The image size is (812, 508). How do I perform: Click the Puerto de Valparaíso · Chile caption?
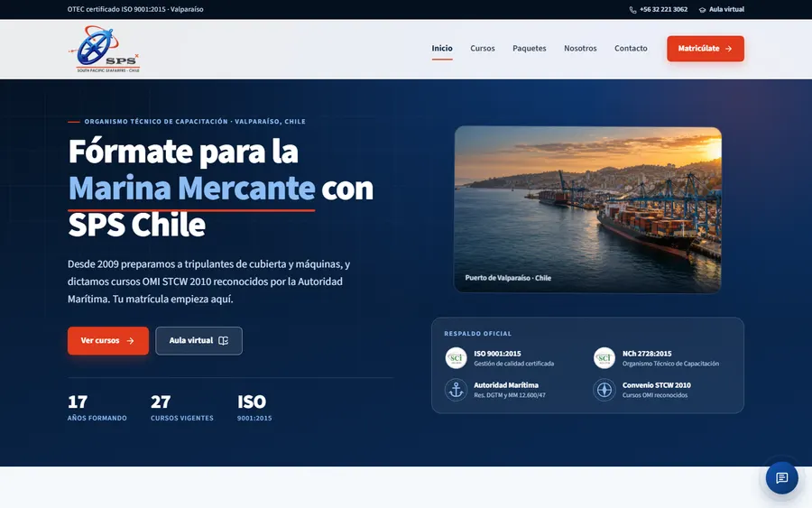508,278
